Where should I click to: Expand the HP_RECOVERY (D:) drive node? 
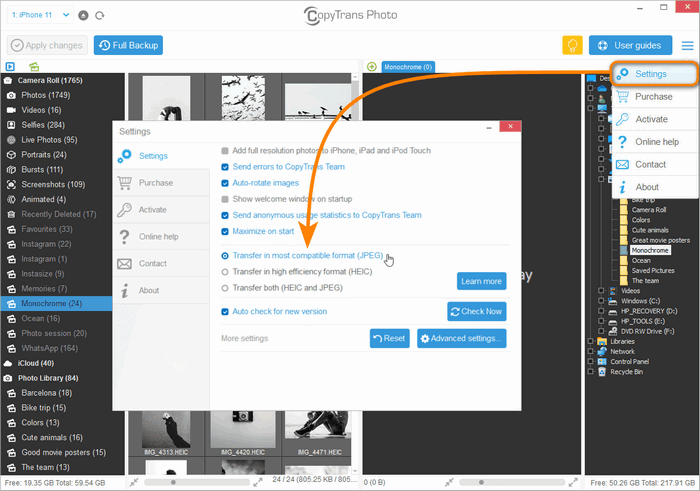601,311
